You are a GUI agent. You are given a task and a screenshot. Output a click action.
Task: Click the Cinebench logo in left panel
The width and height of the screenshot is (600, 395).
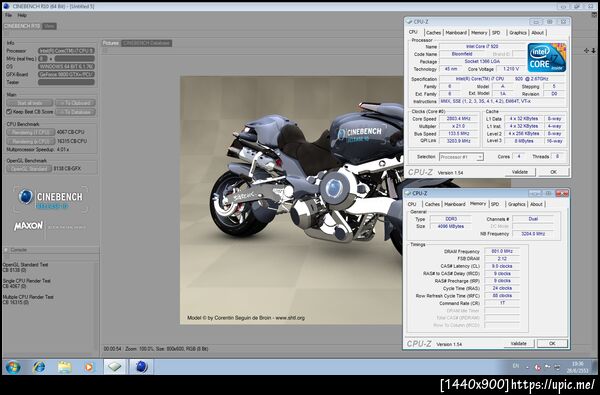tap(50, 199)
